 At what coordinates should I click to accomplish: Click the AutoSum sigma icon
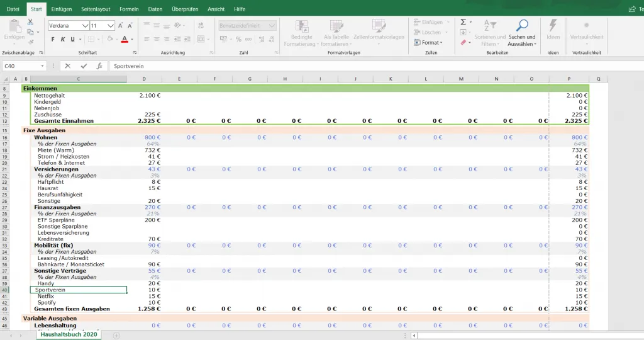pyautogui.click(x=463, y=21)
